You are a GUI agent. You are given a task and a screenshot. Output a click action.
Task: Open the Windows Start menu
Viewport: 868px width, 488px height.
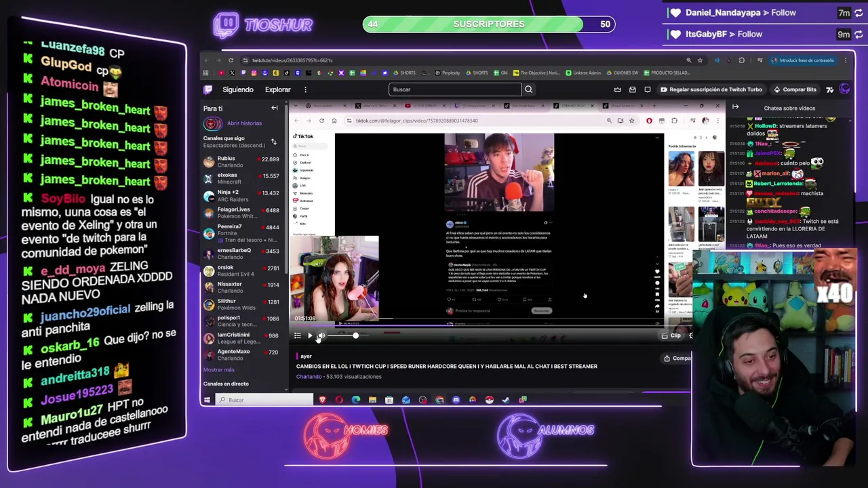coord(207,400)
